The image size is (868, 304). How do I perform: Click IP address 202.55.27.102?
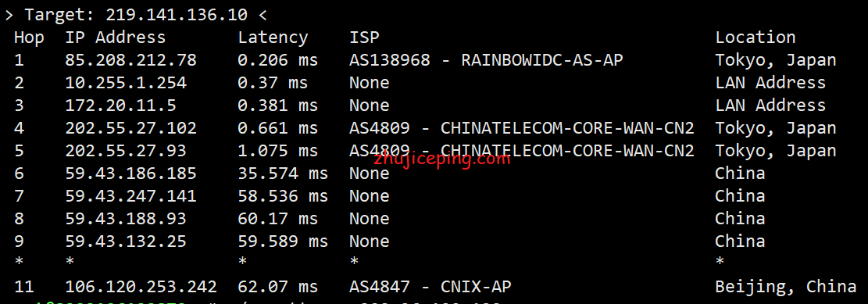click(x=130, y=128)
